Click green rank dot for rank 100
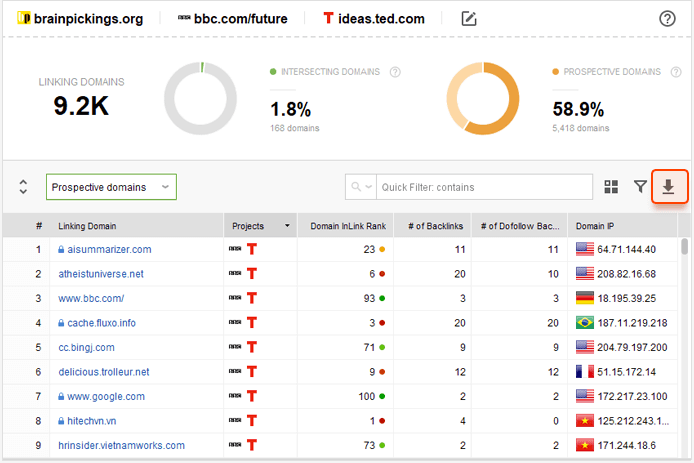This screenshot has width=694, height=463. tap(382, 397)
